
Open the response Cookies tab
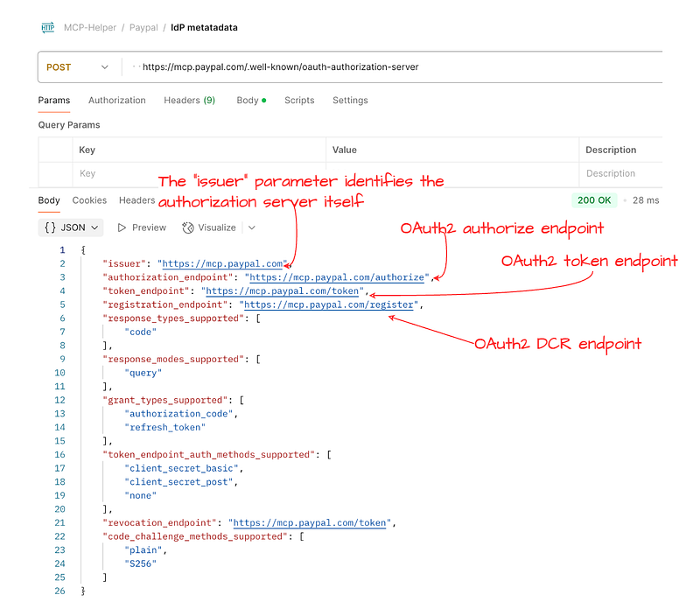89,200
